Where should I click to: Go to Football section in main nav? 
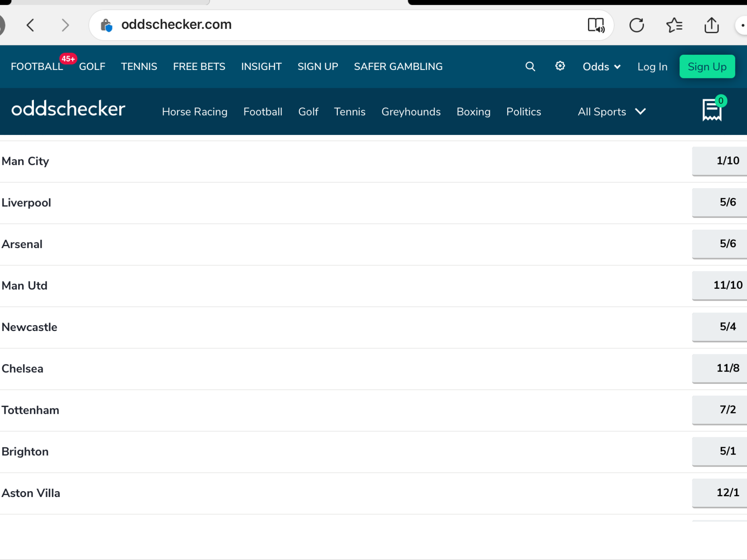coord(263,112)
